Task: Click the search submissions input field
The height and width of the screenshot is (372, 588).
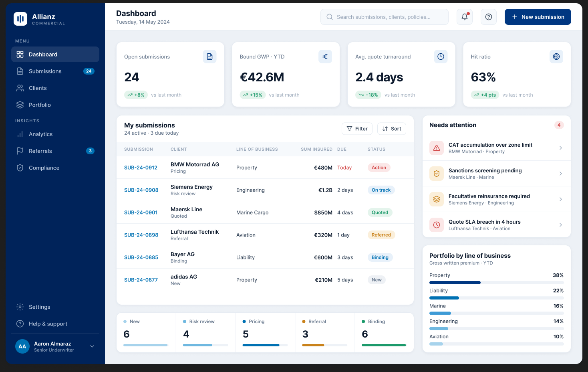Action: click(385, 17)
